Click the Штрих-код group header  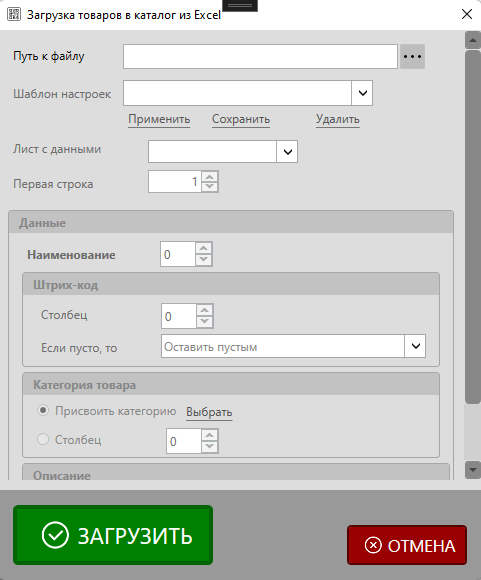click(231, 284)
